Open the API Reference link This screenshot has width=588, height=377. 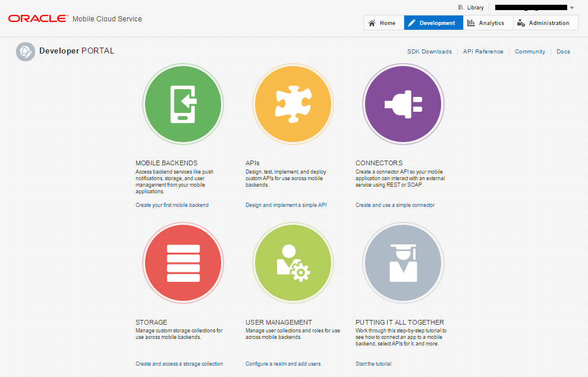point(483,52)
